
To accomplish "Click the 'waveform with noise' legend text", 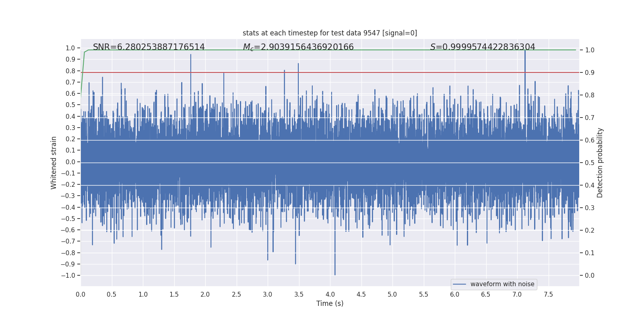I will point(502,284).
